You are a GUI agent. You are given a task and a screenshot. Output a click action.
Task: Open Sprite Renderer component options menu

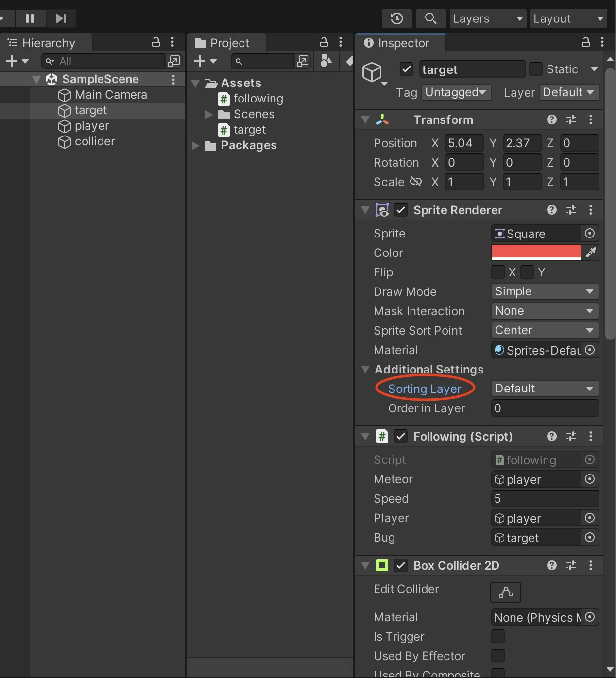[591, 210]
